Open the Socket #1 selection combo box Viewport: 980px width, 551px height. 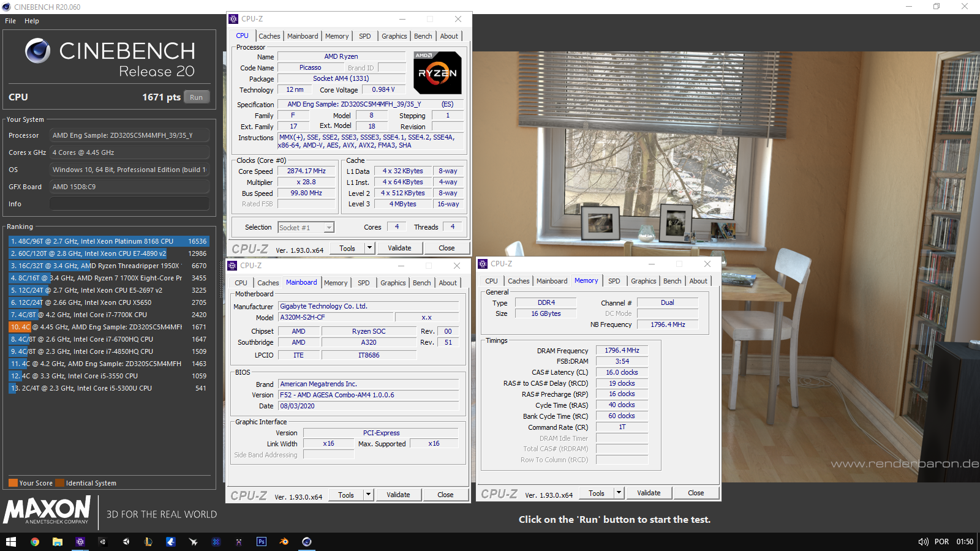point(306,228)
